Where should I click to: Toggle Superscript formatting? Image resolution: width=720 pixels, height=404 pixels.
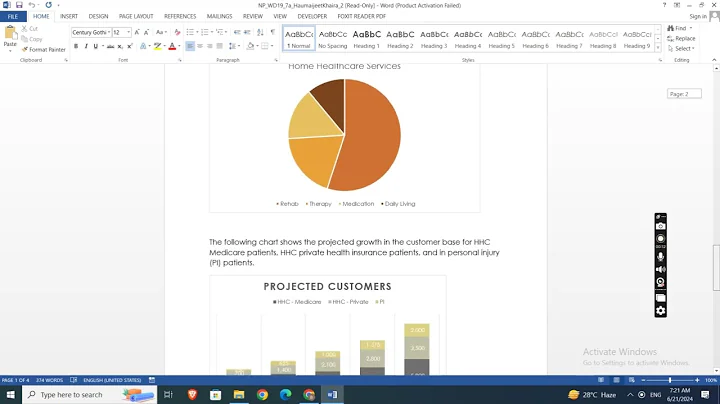pos(130,46)
